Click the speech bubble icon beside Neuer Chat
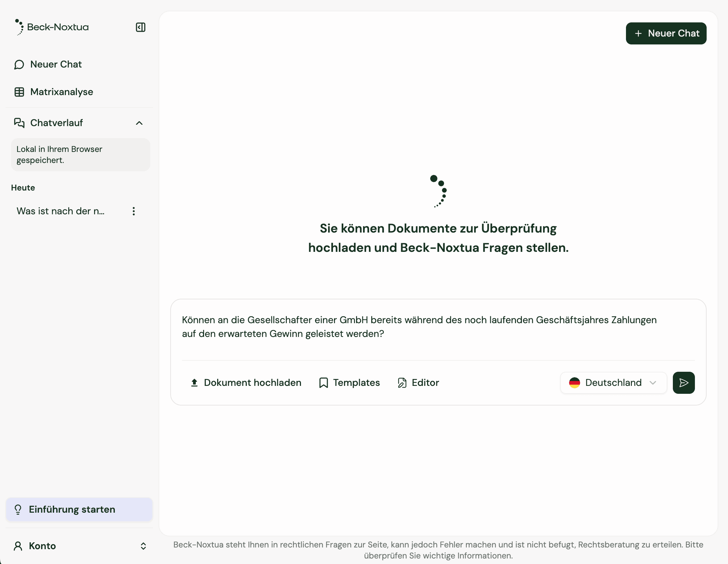The width and height of the screenshot is (728, 564). tap(19, 64)
